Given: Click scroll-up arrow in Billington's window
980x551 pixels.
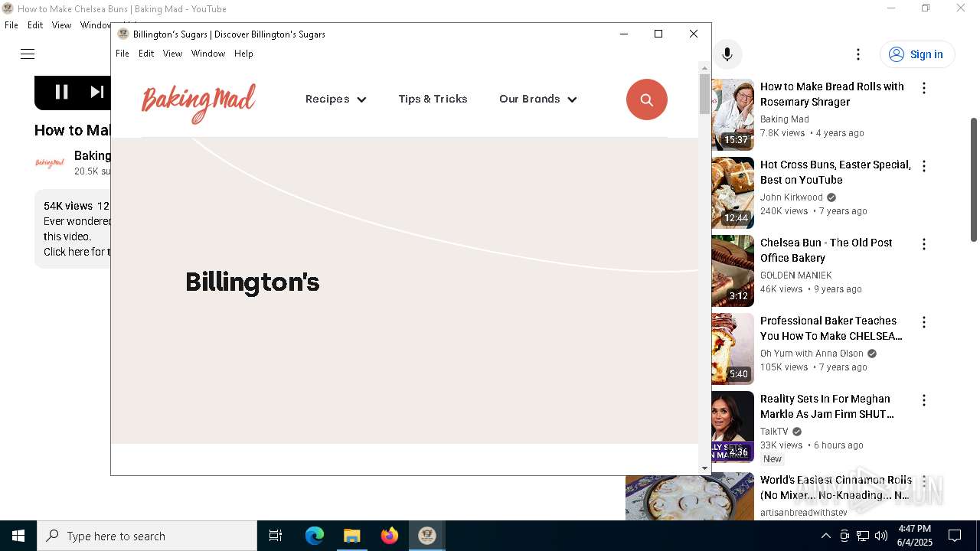Looking at the screenshot, I should coord(705,68).
